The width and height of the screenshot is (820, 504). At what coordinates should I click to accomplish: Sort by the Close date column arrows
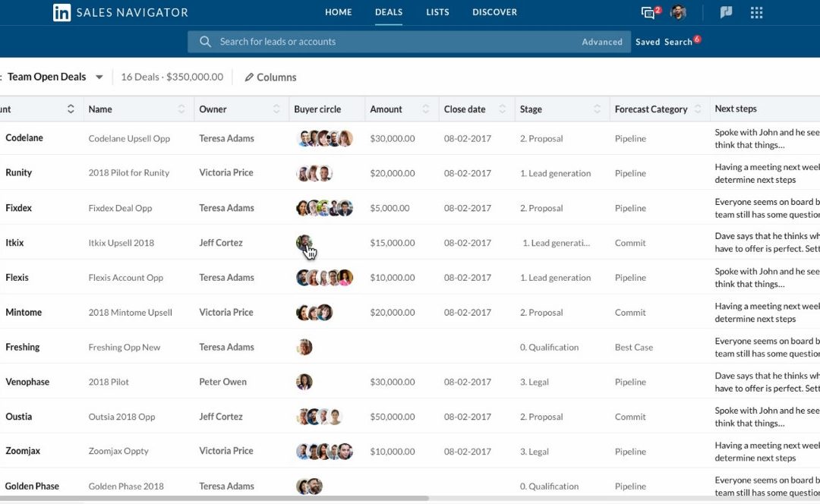pyautogui.click(x=503, y=109)
